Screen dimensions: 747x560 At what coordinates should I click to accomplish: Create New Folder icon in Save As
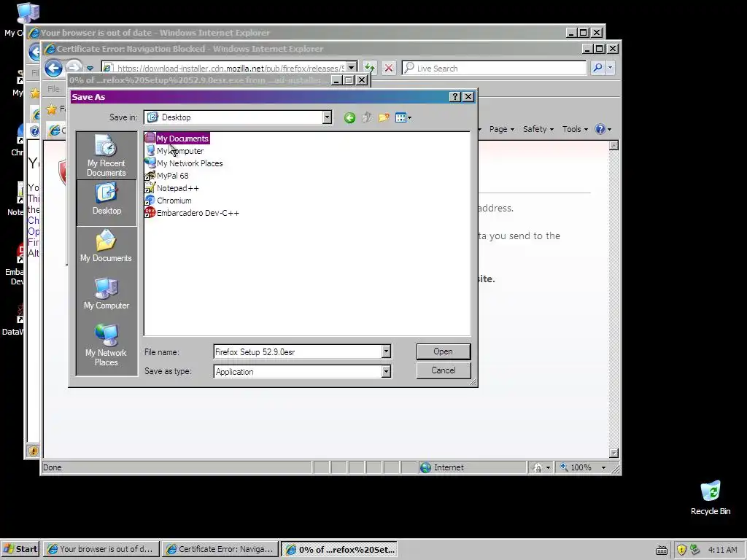(384, 117)
